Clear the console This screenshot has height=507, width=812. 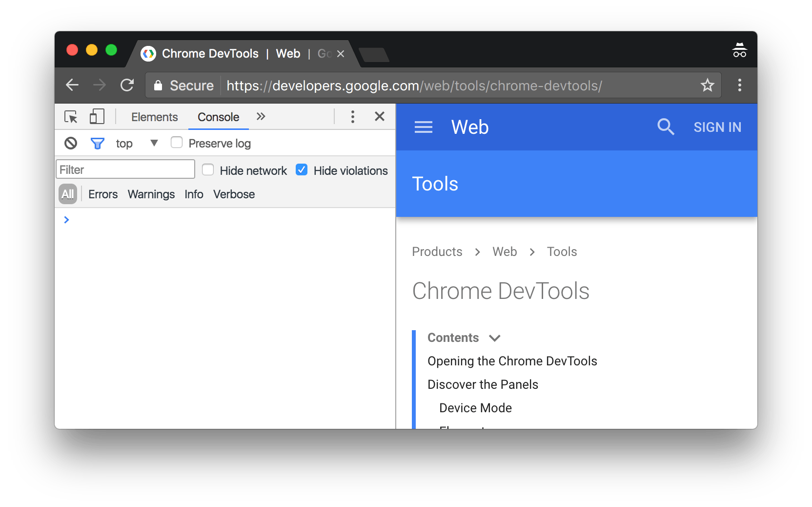click(71, 143)
